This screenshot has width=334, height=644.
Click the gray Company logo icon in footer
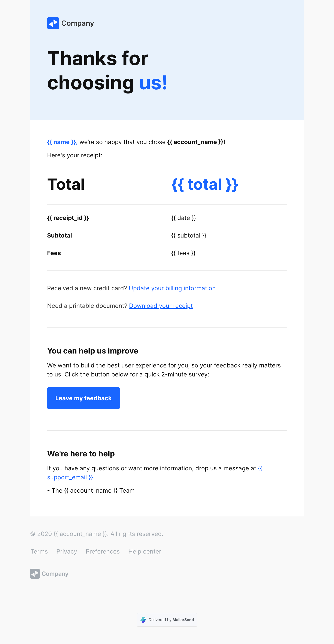(35, 573)
